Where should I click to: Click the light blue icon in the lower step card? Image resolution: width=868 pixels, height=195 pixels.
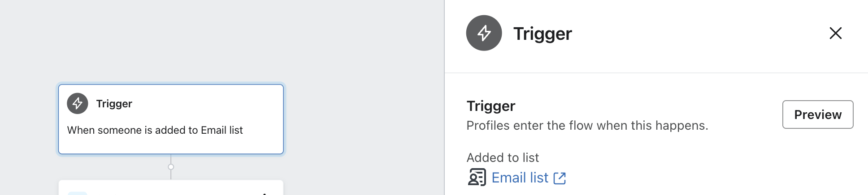[77, 193]
